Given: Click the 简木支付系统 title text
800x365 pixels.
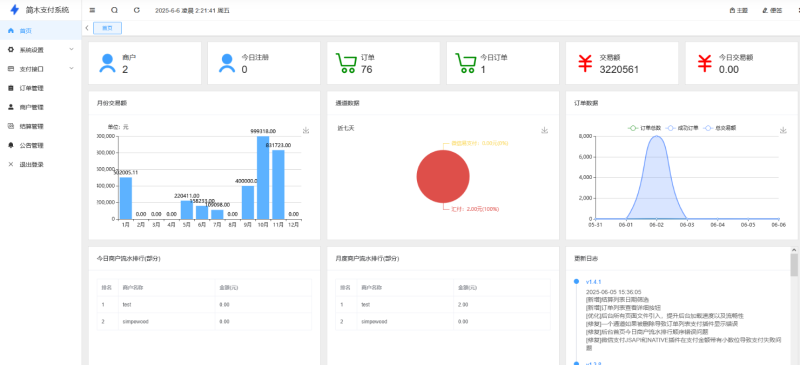Looking at the screenshot, I should [x=47, y=10].
